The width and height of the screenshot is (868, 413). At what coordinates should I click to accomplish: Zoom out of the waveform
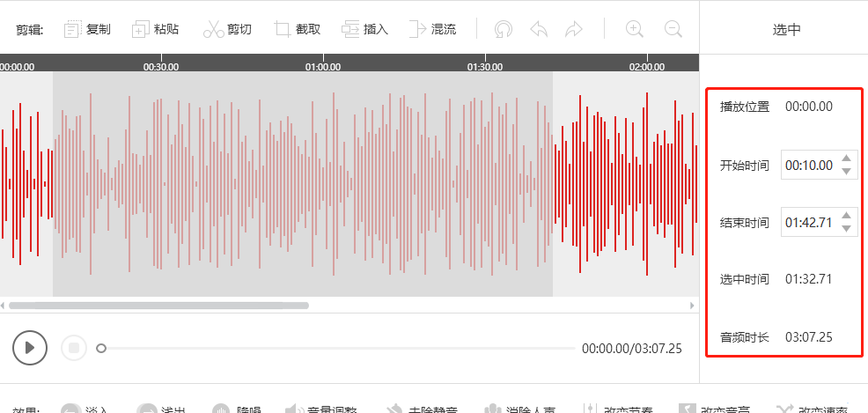coord(673,29)
